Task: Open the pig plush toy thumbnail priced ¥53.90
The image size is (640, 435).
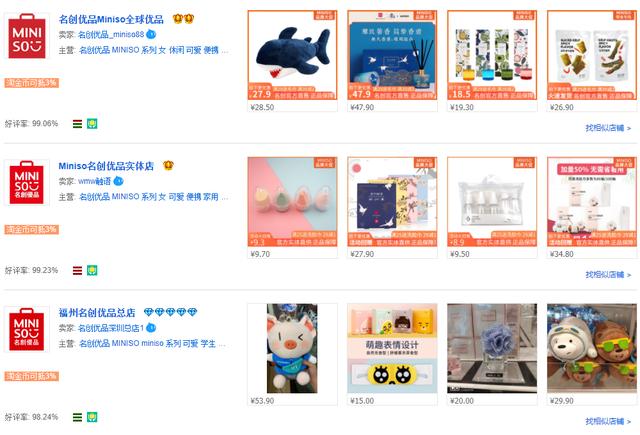Action: (x=292, y=348)
